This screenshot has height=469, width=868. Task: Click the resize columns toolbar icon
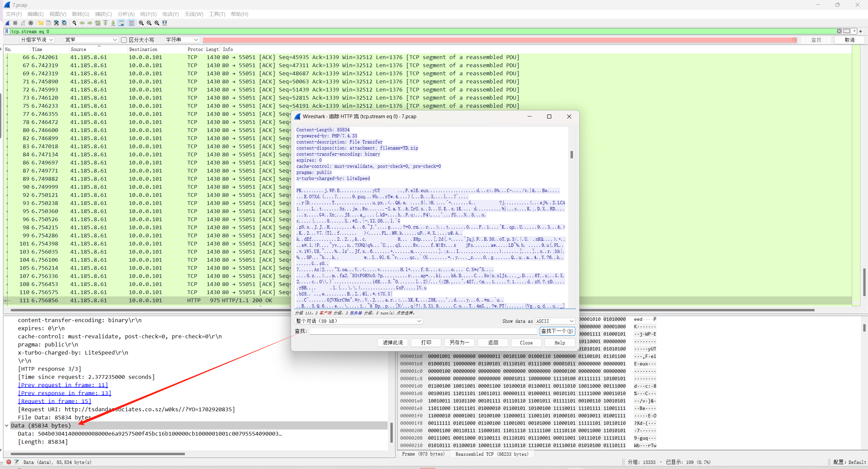[x=165, y=23]
